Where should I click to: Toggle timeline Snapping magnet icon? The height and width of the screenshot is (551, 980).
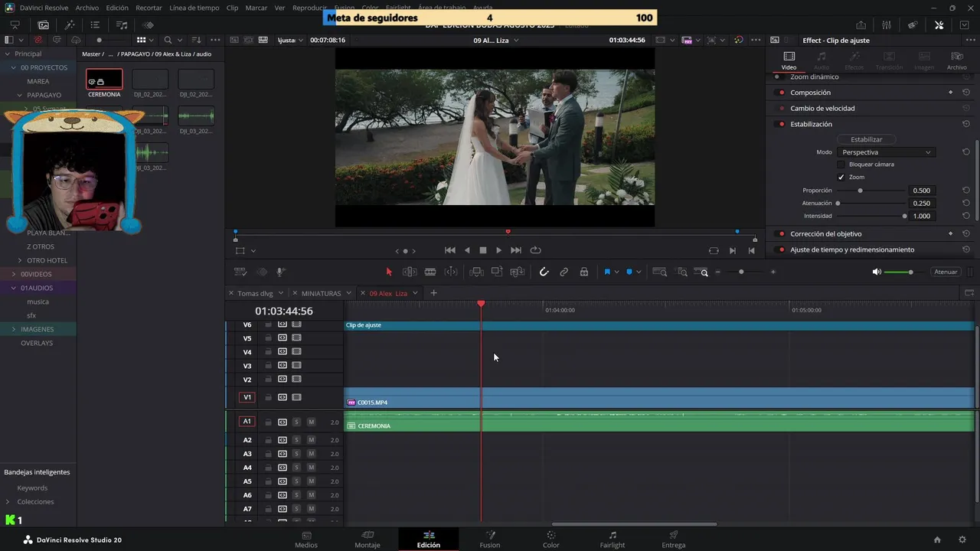coord(544,272)
